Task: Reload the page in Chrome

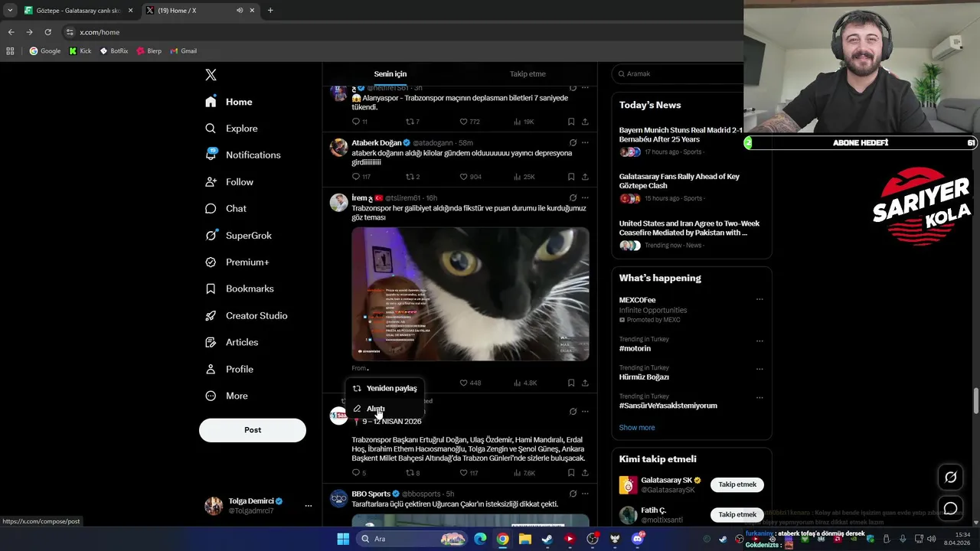Action: [x=47, y=32]
